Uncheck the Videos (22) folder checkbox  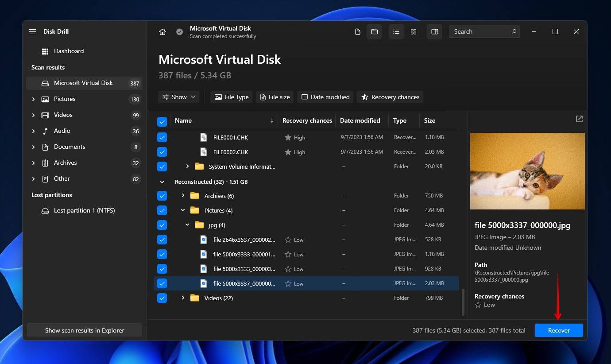tap(162, 298)
